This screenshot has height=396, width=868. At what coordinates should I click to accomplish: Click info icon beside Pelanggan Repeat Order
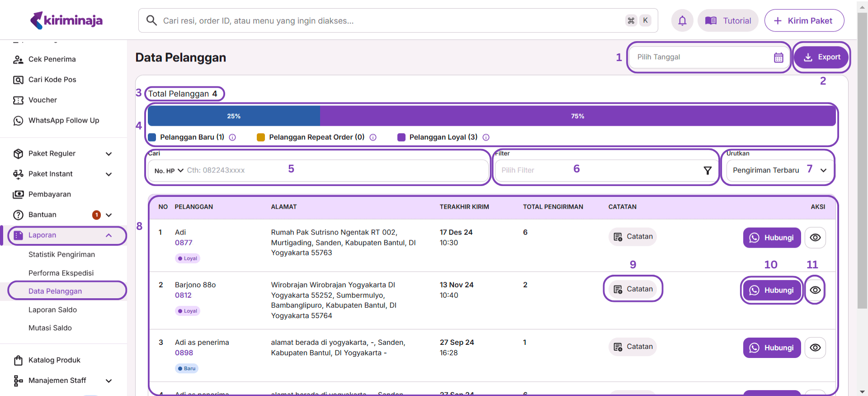[373, 138]
